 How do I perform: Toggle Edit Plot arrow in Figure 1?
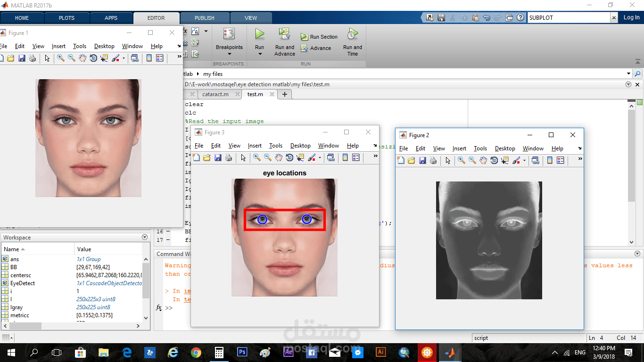tap(47, 58)
